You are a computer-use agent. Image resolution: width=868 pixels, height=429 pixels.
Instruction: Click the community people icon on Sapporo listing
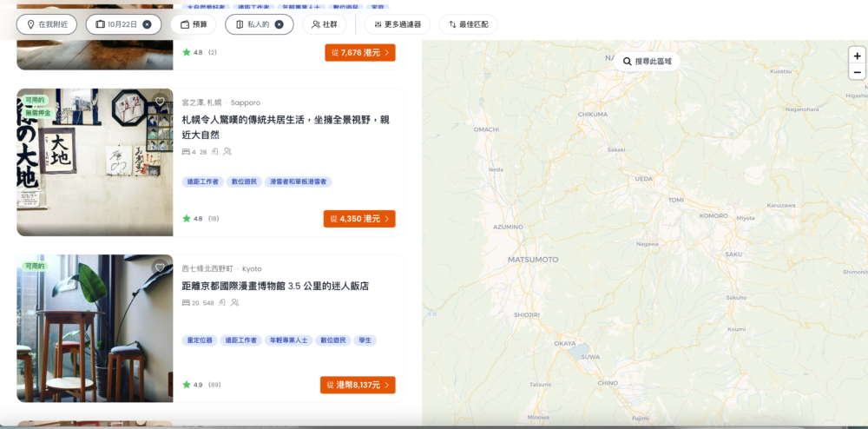point(227,152)
